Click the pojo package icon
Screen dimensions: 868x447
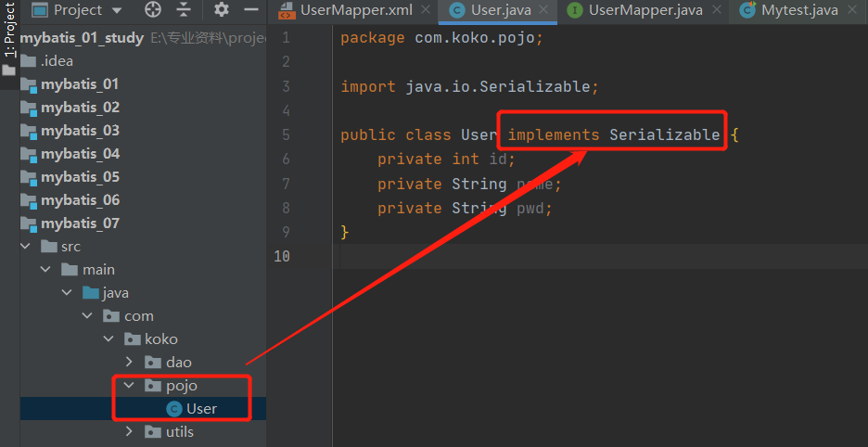tap(152, 385)
